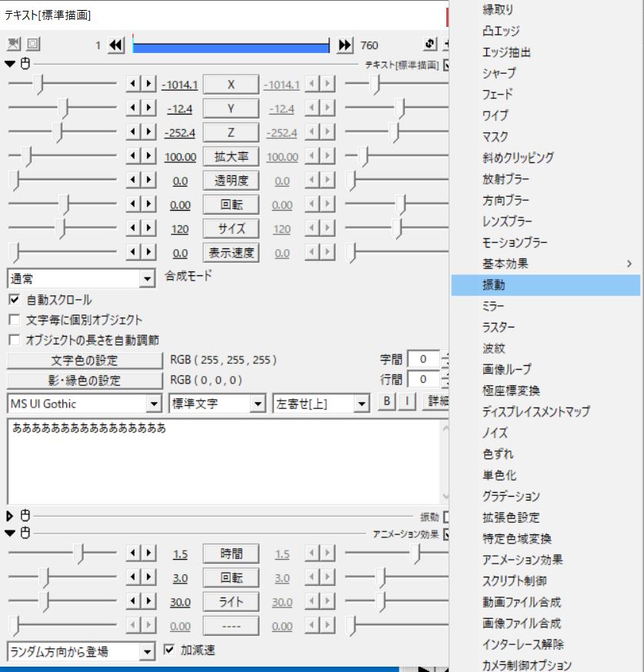Click the left サイズ value 120
Viewport: 644px width, 672px height.
pyautogui.click(x=179, y=229)
